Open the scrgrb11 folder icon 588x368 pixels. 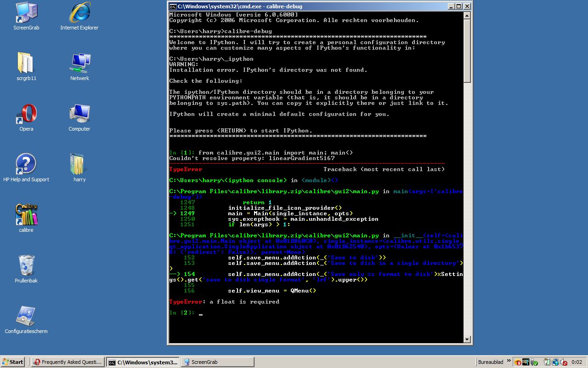click(26, 67)
